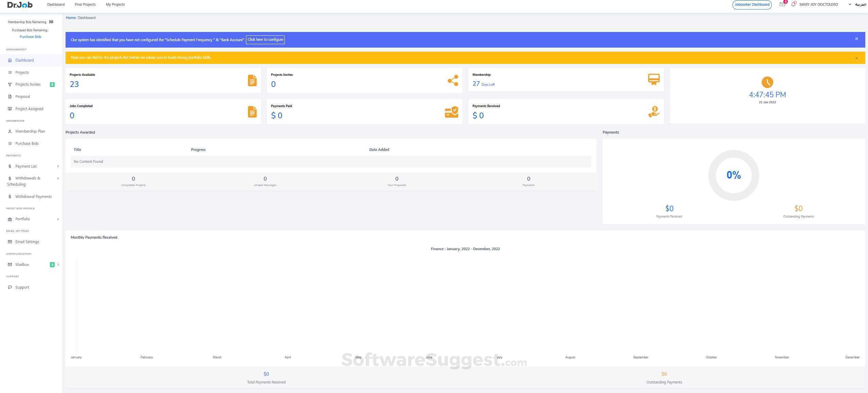Image resolution: width=868 pixels, height=393 pixels.
Task: Click the Purchase Bids link under remaining bids
Action: pos(30,37)
